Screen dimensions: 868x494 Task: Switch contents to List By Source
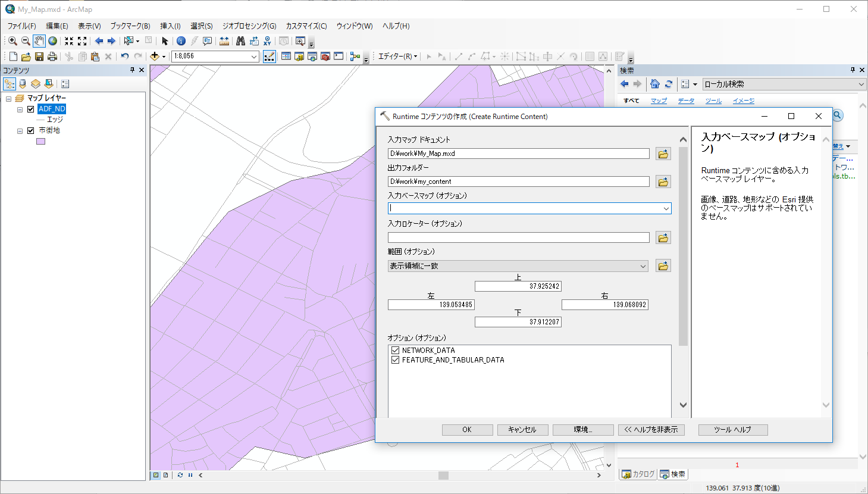tap(23, 84)
